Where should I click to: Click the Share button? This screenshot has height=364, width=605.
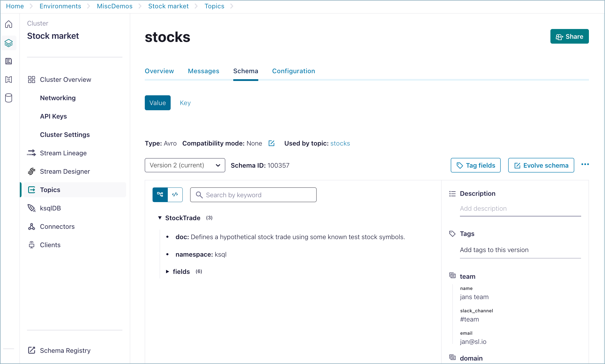[569, 36]
